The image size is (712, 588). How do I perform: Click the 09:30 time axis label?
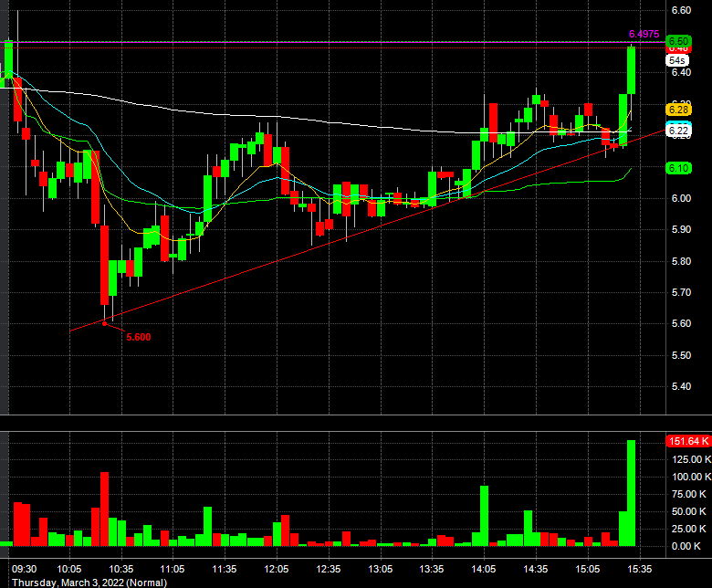[24, 569]
